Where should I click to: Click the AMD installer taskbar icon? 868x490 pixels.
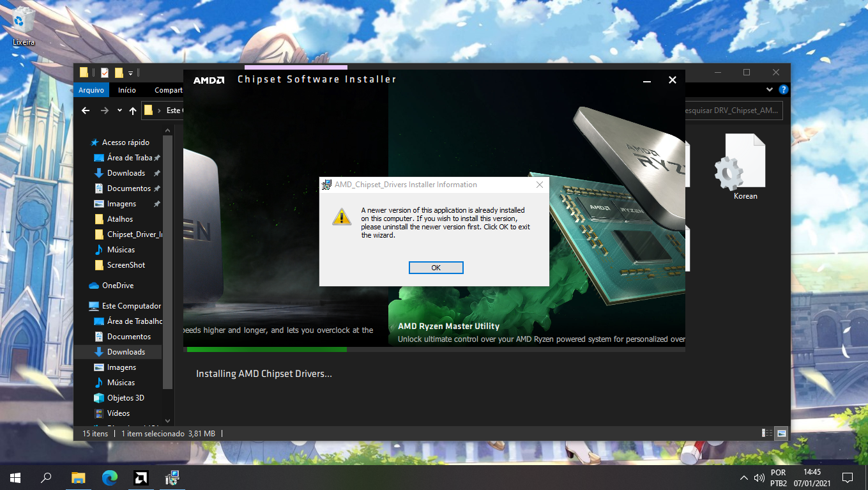141,477
